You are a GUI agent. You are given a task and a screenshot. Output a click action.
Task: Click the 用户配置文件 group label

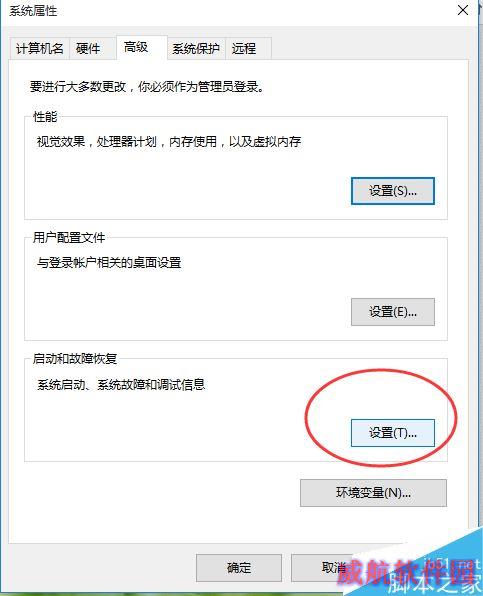69,238
